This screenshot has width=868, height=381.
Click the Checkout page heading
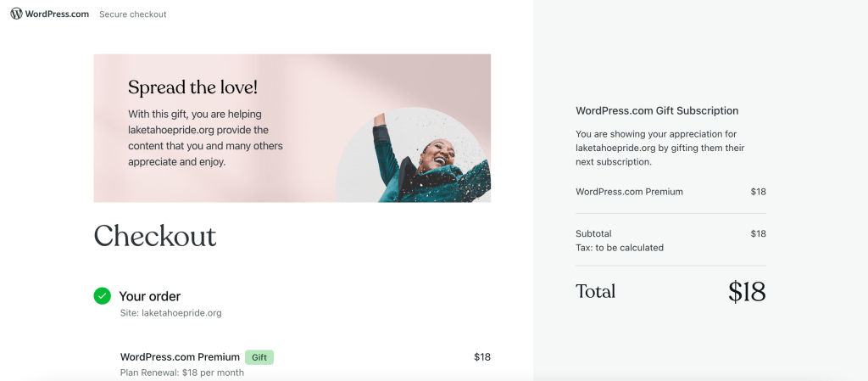click(155, 236)
